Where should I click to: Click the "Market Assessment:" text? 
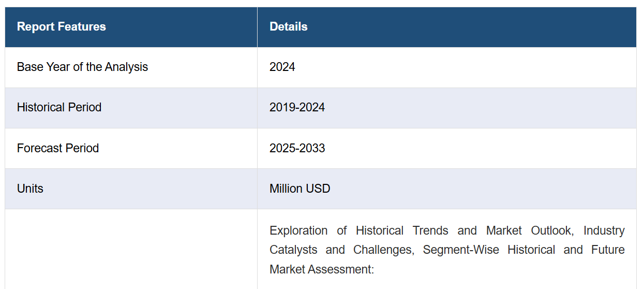coord(322,269)
